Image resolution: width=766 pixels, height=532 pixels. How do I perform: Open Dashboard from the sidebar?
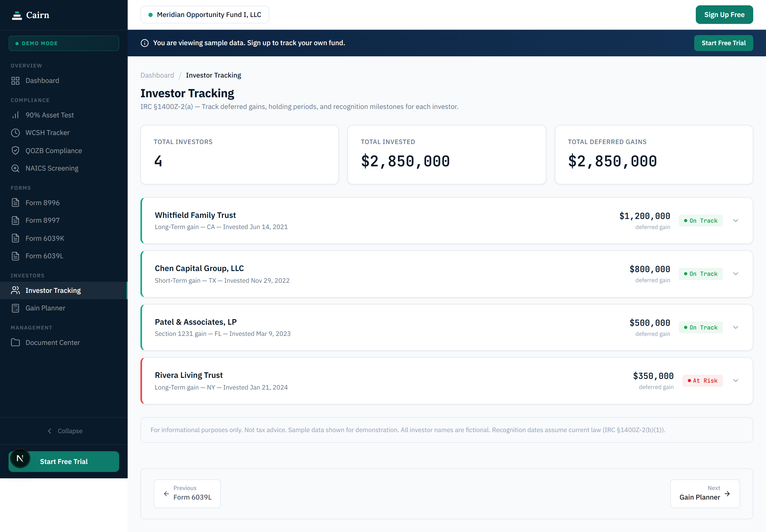(x=64, y=81)
